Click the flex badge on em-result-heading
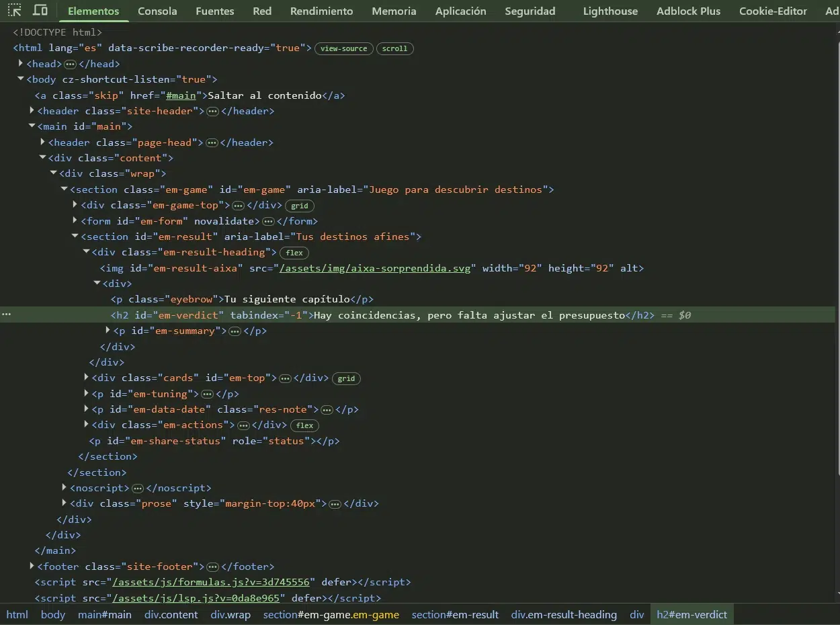This screenshot has height=625, width=840. pos(294,253)
